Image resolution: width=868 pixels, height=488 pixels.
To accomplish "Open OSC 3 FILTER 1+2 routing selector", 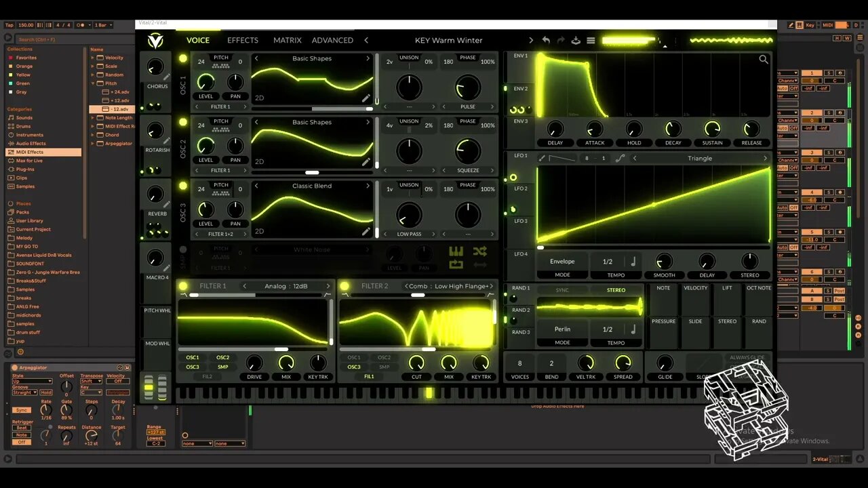I will [220, 234].
